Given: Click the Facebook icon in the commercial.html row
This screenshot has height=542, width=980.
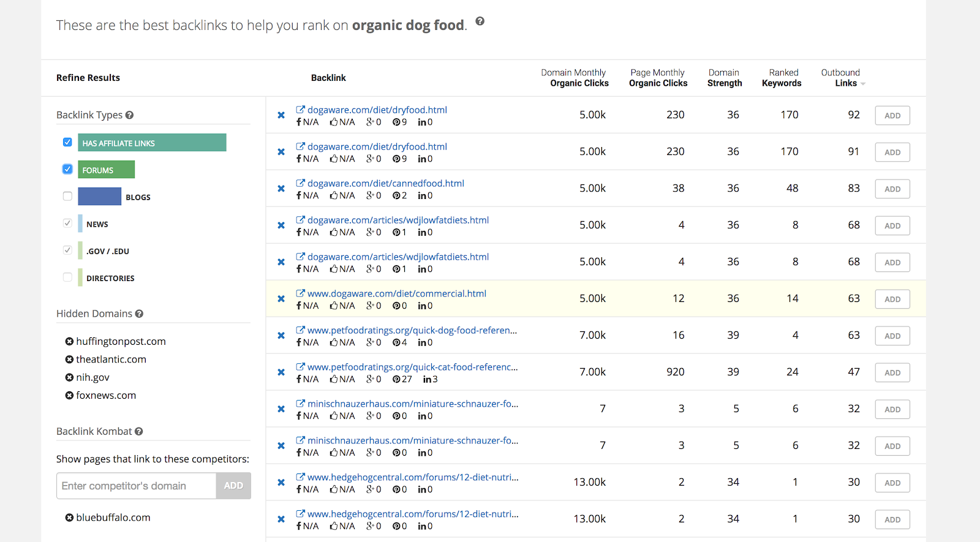Looking at the screenshot, I should [299, 306].
